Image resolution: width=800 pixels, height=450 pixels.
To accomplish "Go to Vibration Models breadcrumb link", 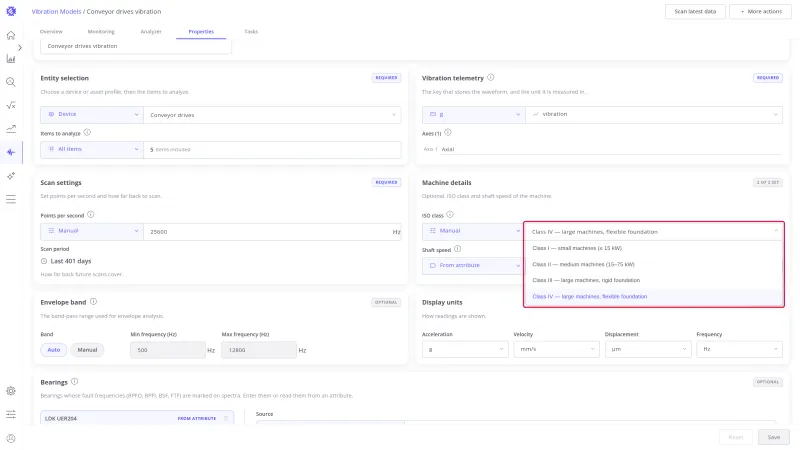I will pyautogui.click(x=56, y=11).
